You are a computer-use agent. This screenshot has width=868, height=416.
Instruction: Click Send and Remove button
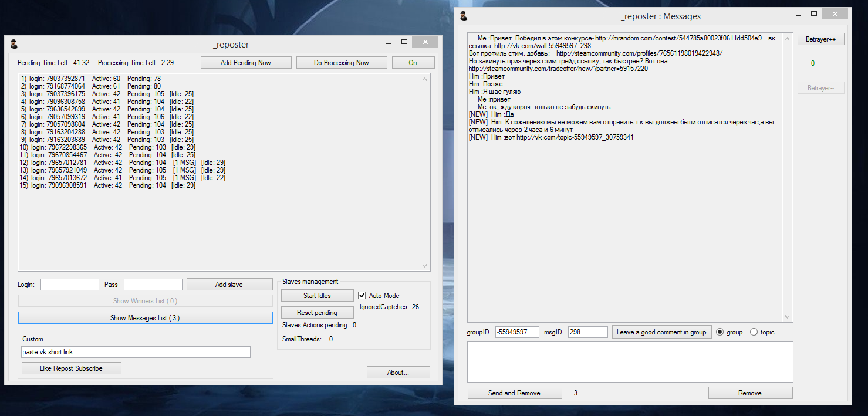pos(514,393)
